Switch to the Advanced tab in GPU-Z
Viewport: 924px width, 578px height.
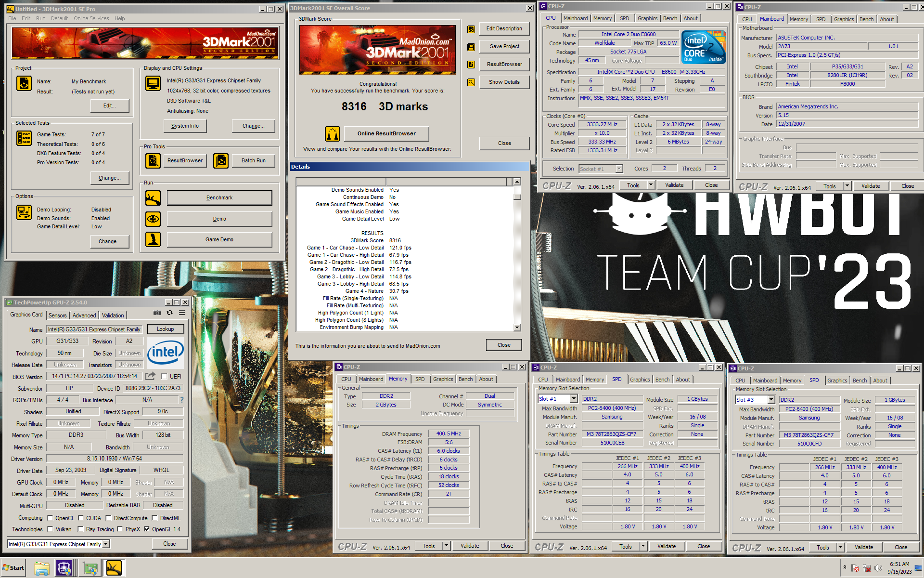pyautogui.click(x=84, y=315)
